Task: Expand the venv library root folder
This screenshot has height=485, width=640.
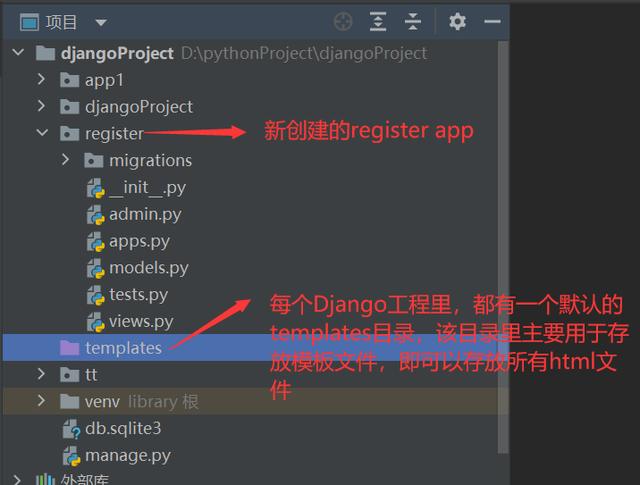Action: click(41, 401)
